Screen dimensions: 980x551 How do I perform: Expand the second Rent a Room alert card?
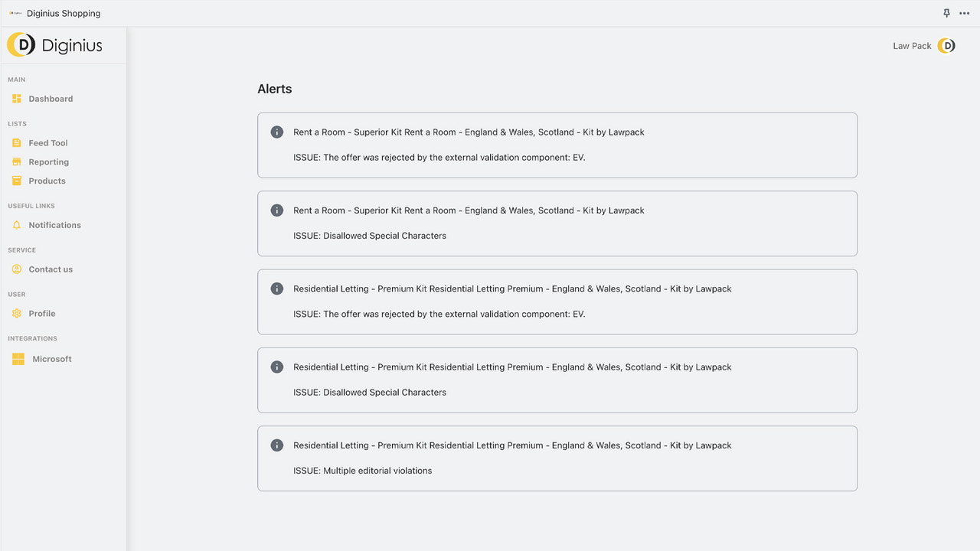pyautogui.click(x=557, y=223)
